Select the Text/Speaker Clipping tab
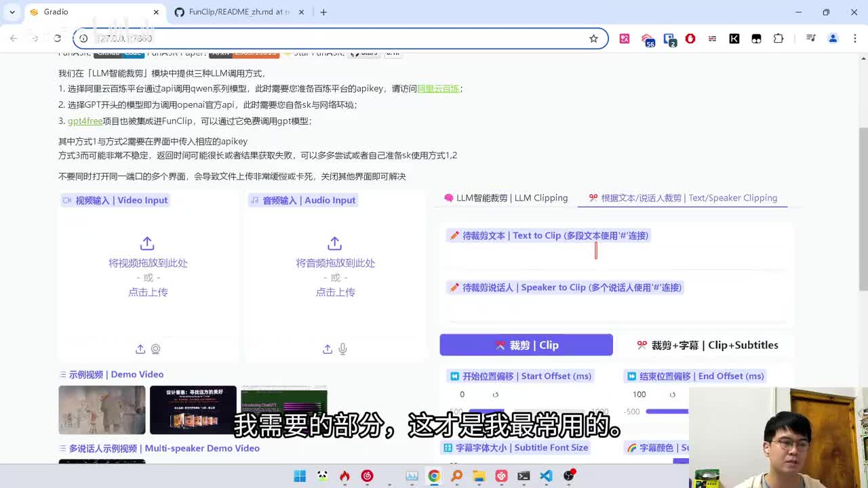Image resolution: width=868 pixels, height=488 pixels. click(683, 198)
